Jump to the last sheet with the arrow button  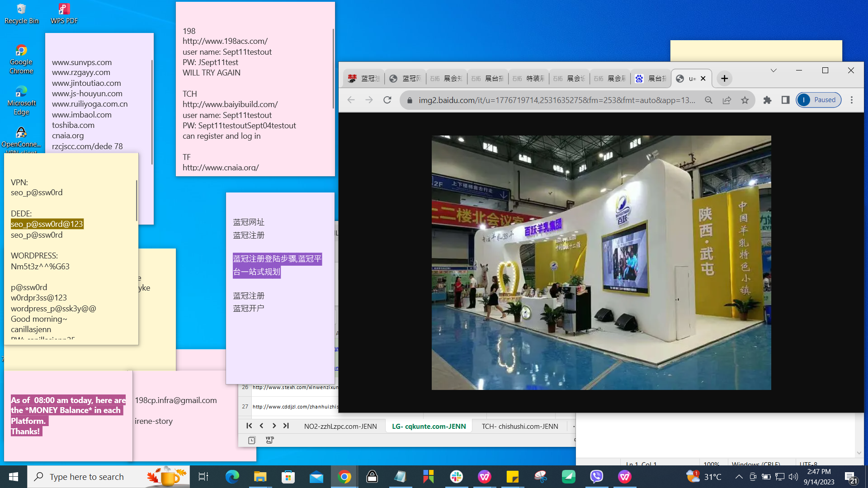[286, 426]
